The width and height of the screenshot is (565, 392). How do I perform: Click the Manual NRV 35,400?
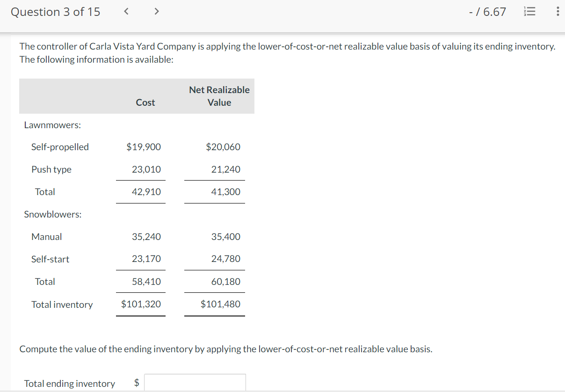pos(226,237)
